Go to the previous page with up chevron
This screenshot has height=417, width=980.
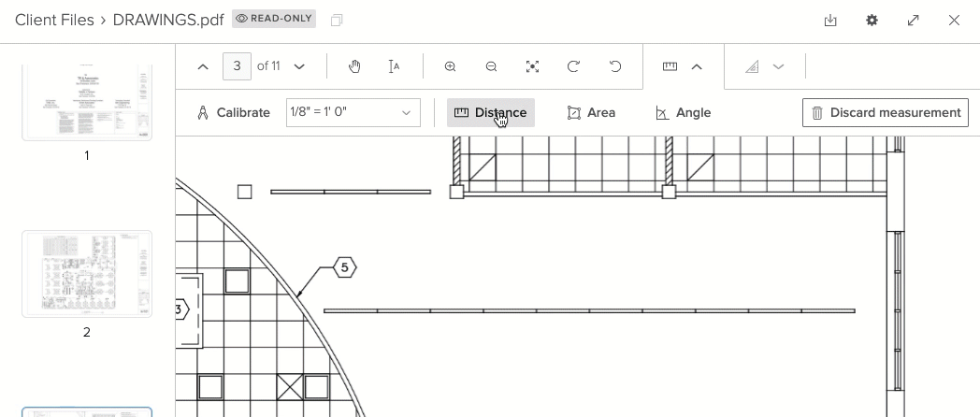[203, 66]
